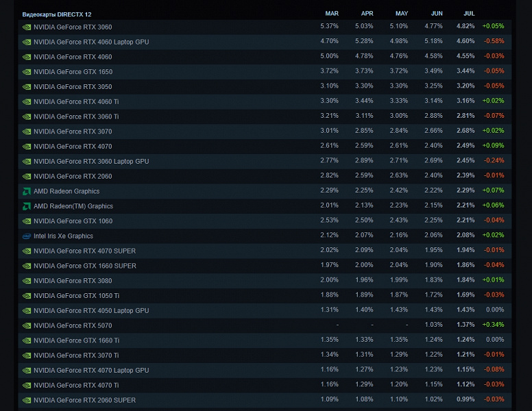The image size is (532, 411).
Task: Click the AMD logo beside AMD Radeon Graphics
Action: pyautogui.click(x=27, y=191)
